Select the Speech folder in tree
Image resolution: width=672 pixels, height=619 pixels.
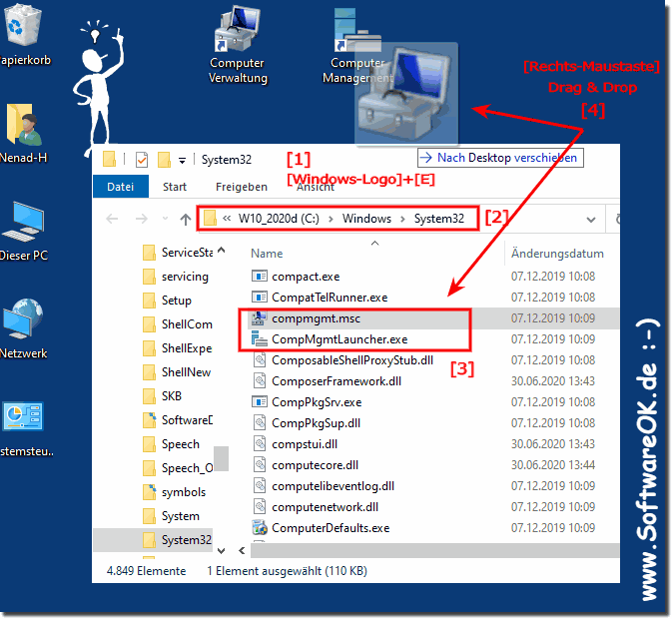point(171,444)
